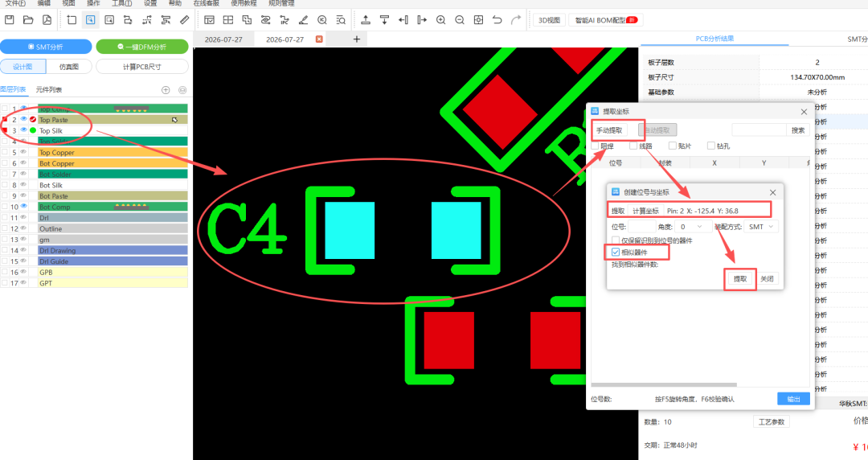Enable the 贴片 checkbox
The image size is (868, 460).
pyautogui.click(x=673, y=146)
